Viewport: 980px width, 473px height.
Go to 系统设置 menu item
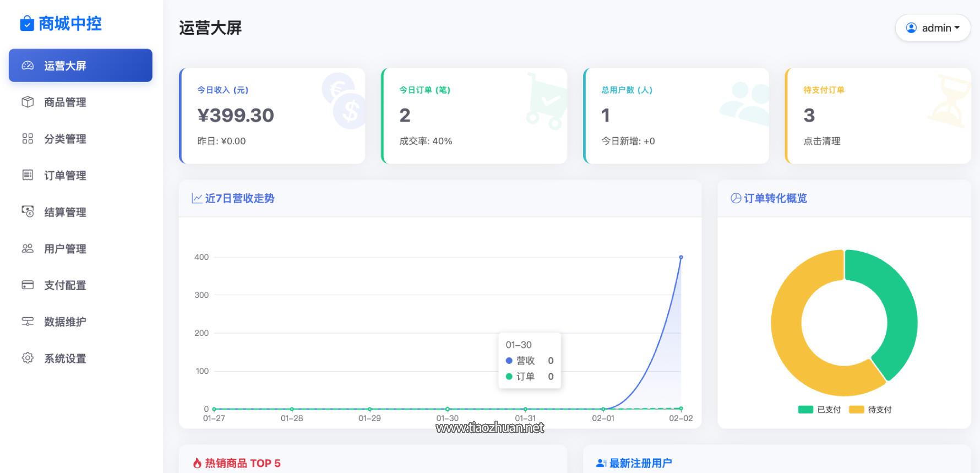65,358
